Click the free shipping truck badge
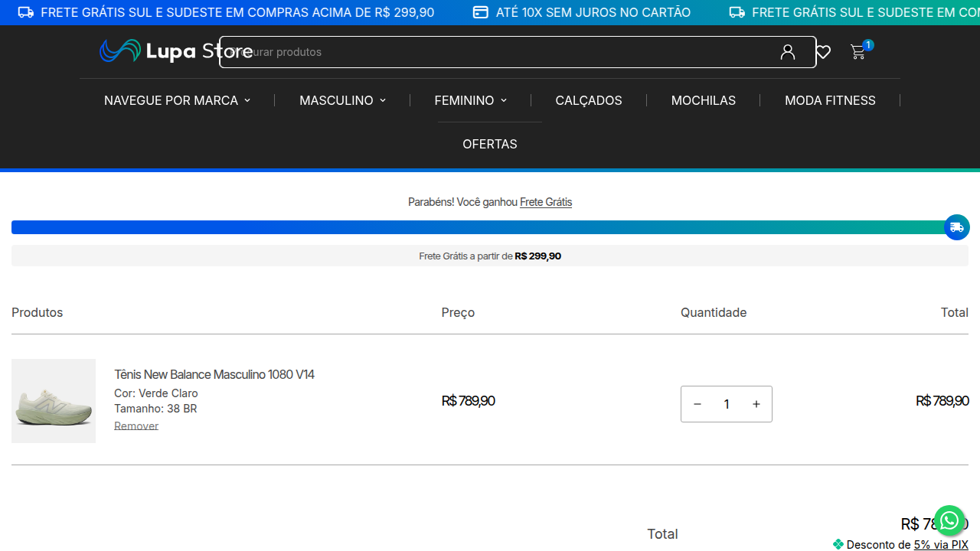The image size is (980, 551). [x=957, y=227]
